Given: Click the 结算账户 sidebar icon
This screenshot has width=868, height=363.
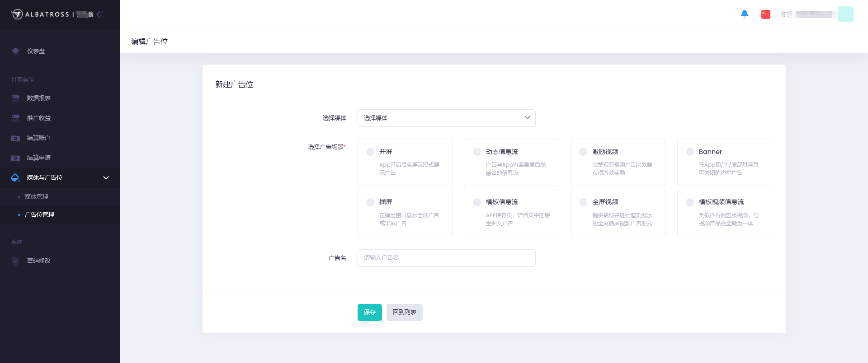Looking at the screenshot, I should pyautogui.click(x=16, y=138).
